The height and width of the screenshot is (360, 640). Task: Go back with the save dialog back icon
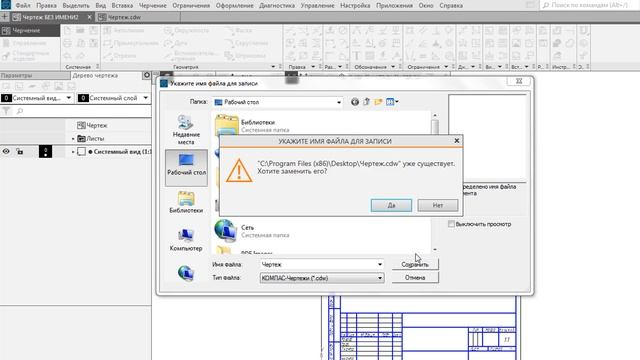pyautogui.click(x=355, y=102)
